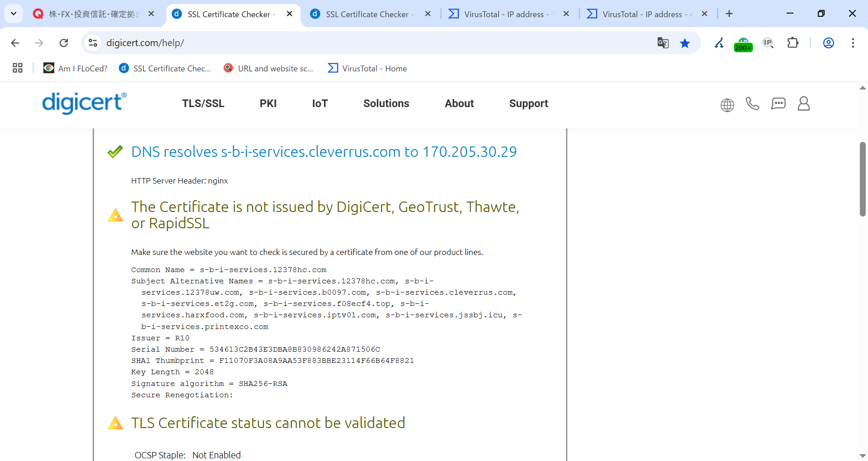Open the tab search dropdown arrow
Image resolution: width=868 pixels, height=461 pixels.
pyautogui.click(x=14, y=14)
